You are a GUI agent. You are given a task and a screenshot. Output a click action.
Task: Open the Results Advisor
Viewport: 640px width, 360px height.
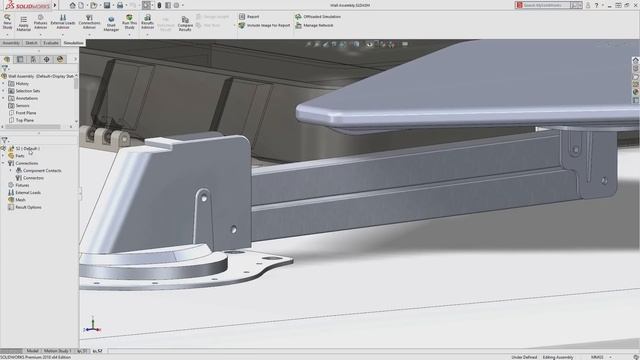(x=147, y=21)
